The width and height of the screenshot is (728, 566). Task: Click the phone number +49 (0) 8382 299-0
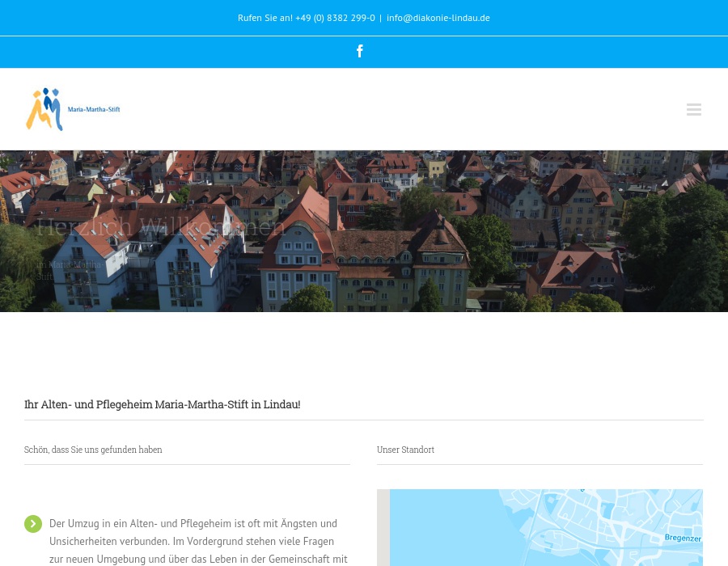335,18
